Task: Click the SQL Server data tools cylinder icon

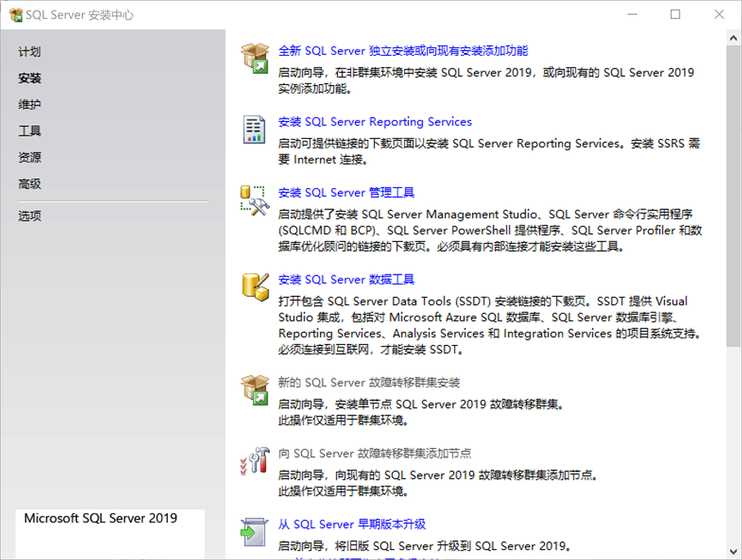Action: (x=255, y=287)
